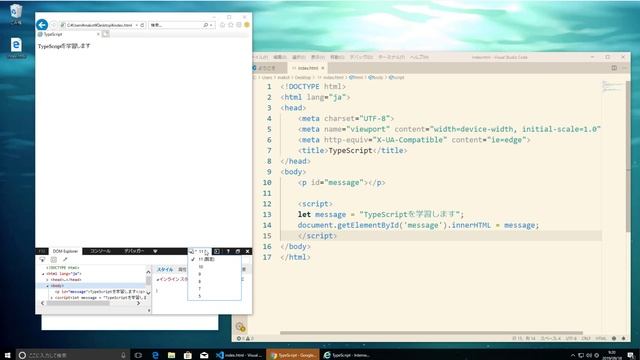
Task: Close the F12 developer tools
Action: coord(247,251)
